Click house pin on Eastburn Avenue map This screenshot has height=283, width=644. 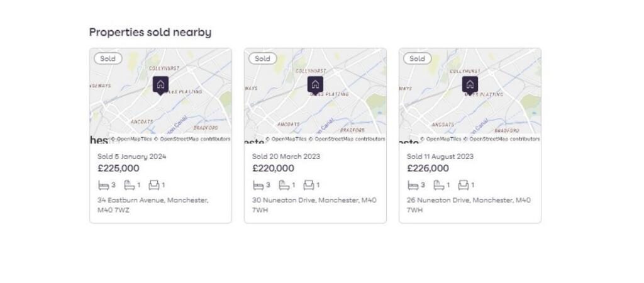click(160, 84)
